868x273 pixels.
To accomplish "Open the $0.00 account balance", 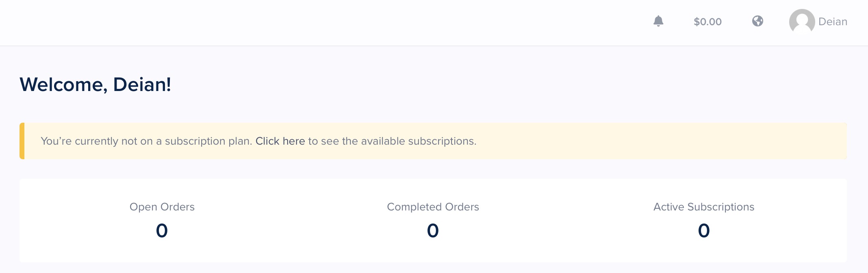I will click(x=707, y=22).
